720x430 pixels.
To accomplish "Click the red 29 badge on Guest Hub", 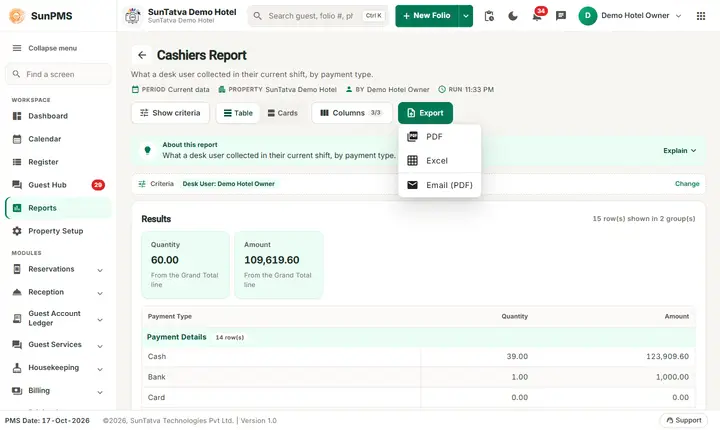I will coord(98,185).
